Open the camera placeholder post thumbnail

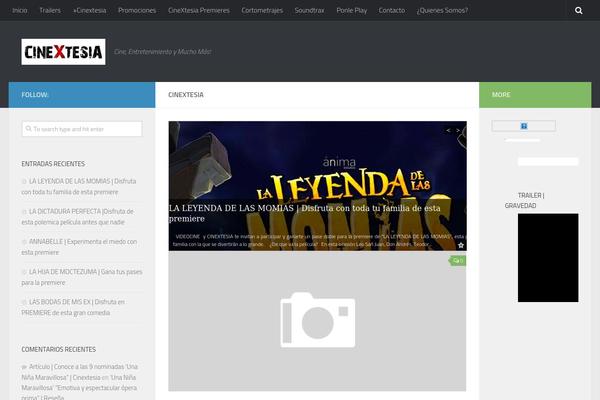317,321
